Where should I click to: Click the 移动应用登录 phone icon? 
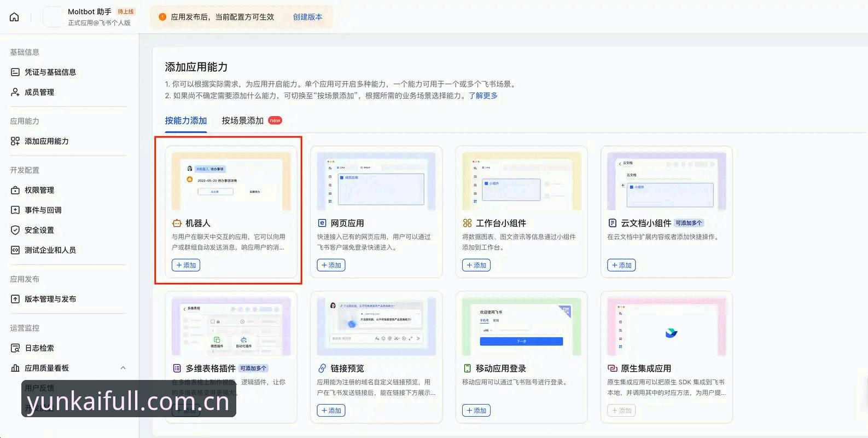(x=467, y=368)
